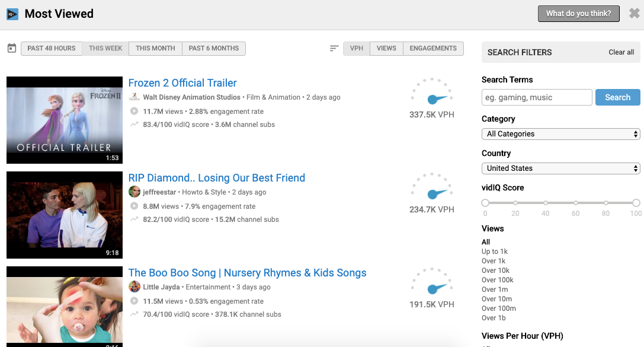Expand the Country dropdown
The image size is (644, 347).
[x=560, y=168]
